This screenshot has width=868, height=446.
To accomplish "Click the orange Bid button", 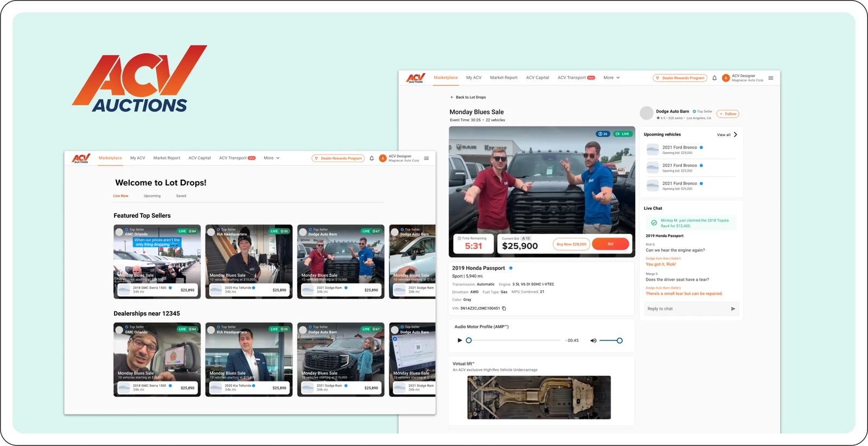I will pos(611,244).
